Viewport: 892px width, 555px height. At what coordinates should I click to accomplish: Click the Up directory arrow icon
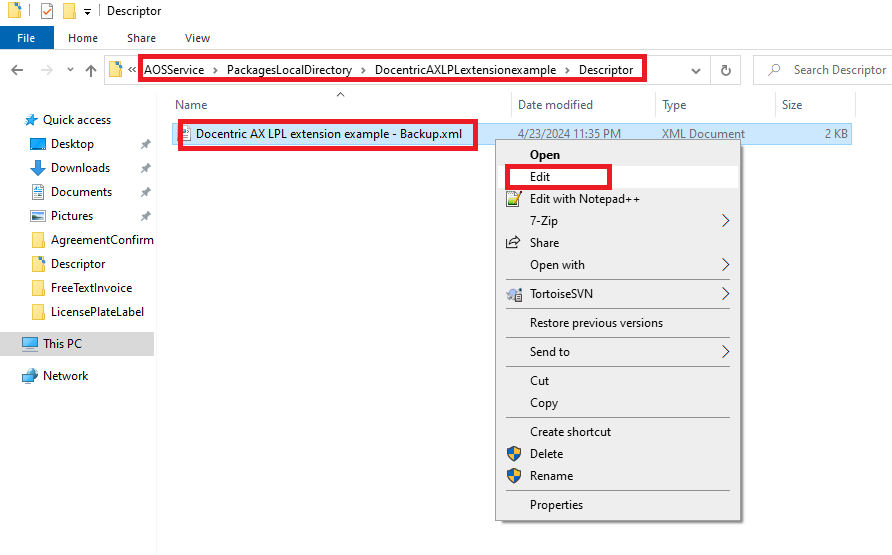pyautogui.click(x=91, y=70)
